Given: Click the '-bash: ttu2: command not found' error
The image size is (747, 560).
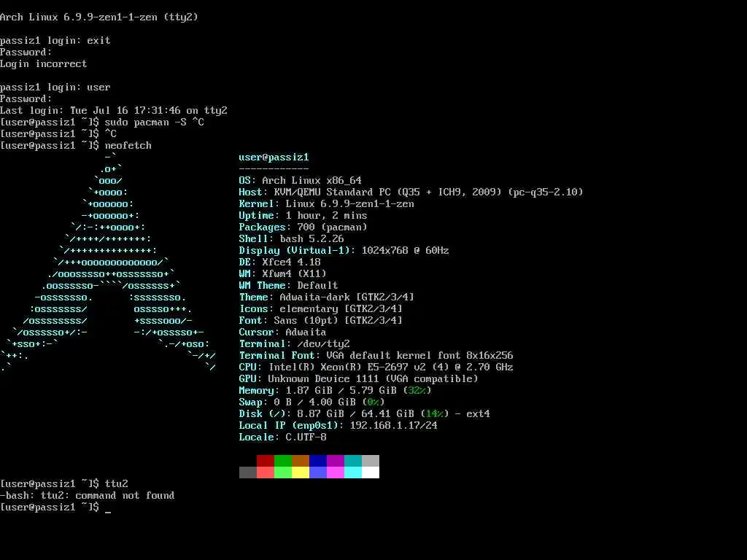Looking at the screenshot, I should (x=88, y=496).
